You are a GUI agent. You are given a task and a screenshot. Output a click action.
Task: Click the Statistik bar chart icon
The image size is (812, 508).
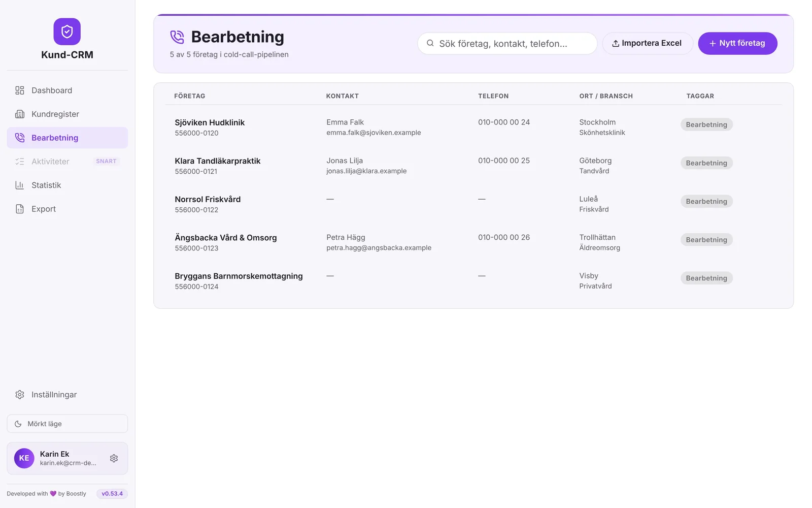(x=20, y=185)
